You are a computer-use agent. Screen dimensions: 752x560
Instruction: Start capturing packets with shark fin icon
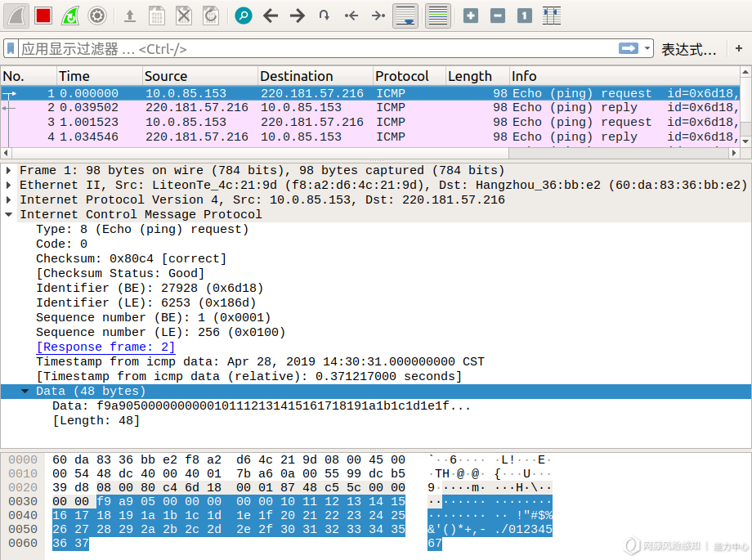(16, 16)
